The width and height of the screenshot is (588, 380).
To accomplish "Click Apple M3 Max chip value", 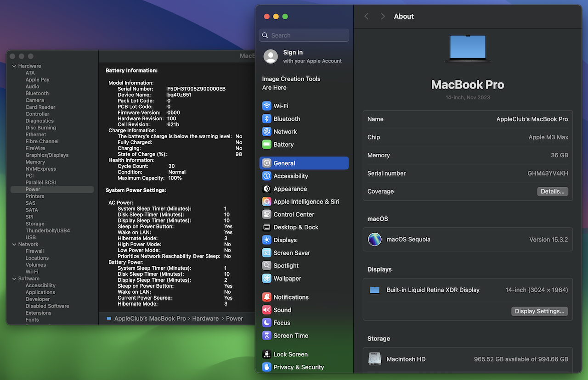I will (548, 137).
